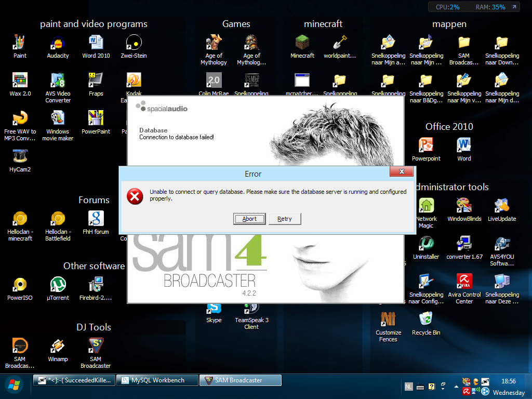Click the Abort button in Error dialog
Viewport: 532px width, 399px height.
point(249,219)
